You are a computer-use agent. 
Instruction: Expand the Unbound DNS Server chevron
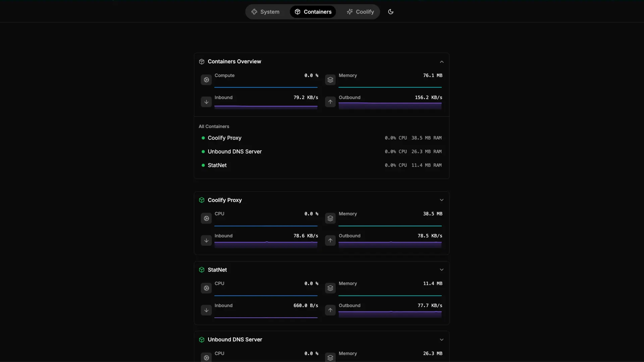[441, 340]
